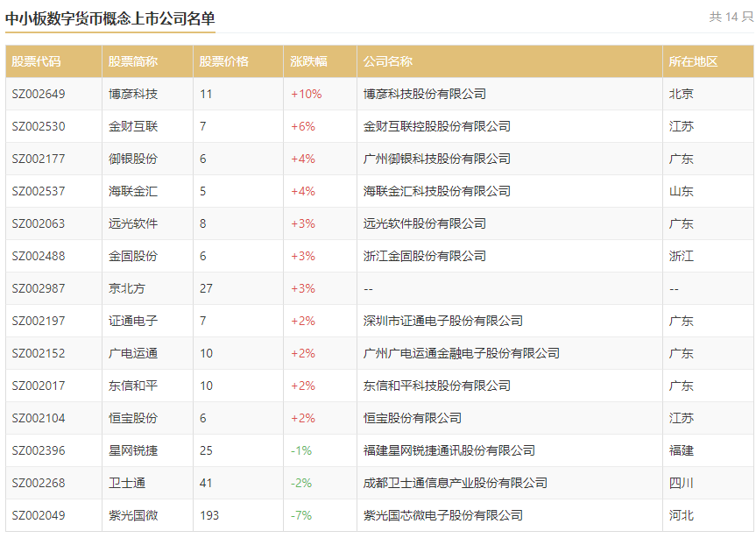756x538 pixels.
Task: Select stock code SZ002177
Action: coord(39,159)
